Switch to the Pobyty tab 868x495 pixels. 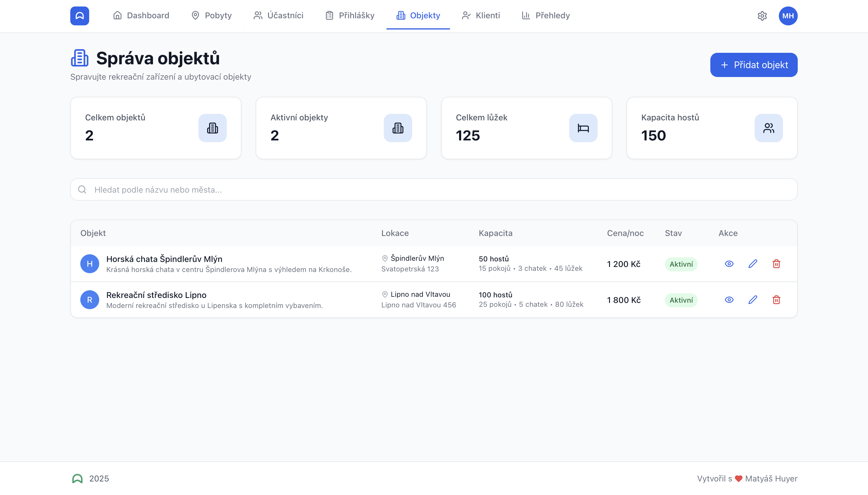click(211, 16)
